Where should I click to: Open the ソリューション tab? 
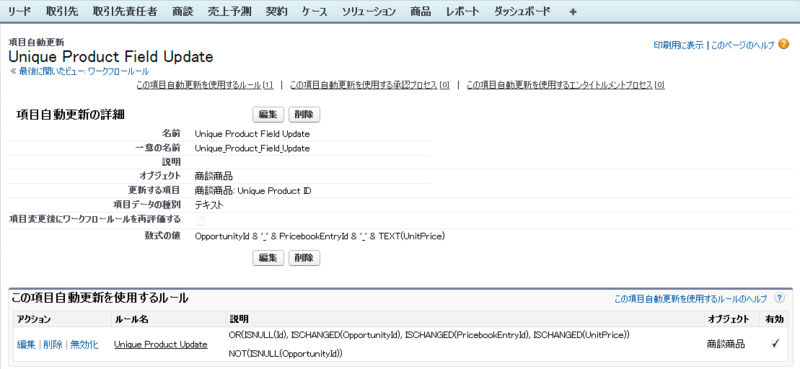368,11
